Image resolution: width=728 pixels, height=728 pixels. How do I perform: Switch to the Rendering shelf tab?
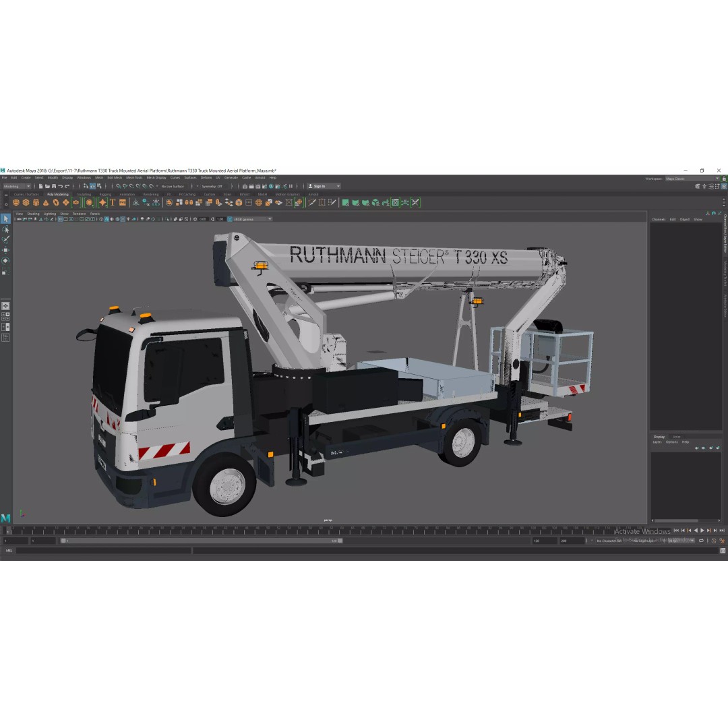coord(151,194)
